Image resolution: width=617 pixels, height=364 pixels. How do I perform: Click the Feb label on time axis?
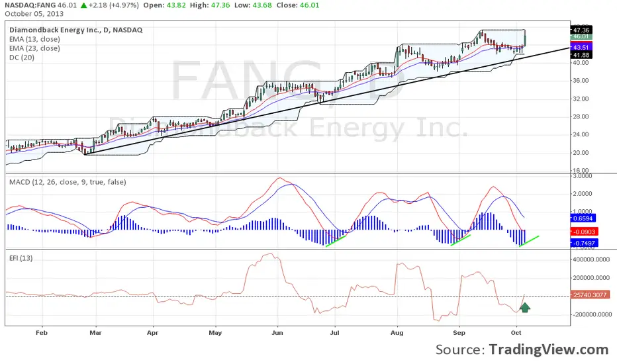(x=41, y=333)
